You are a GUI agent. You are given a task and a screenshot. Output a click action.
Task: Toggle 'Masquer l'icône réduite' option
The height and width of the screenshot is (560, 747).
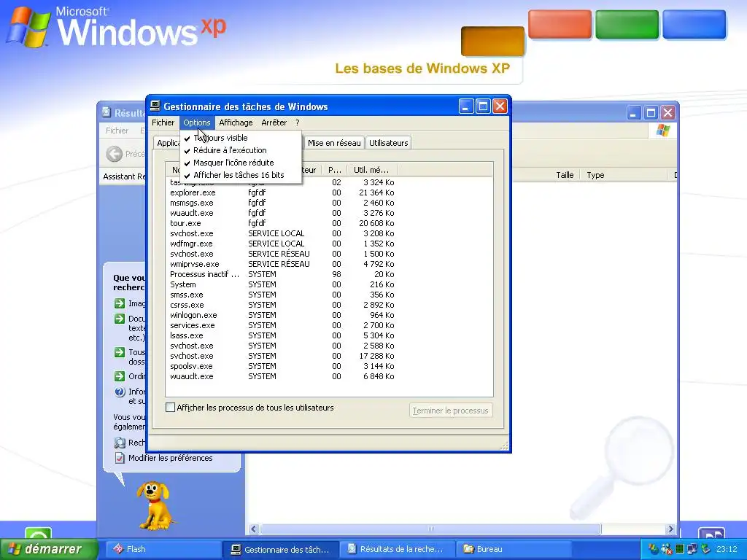click(241, 163)
